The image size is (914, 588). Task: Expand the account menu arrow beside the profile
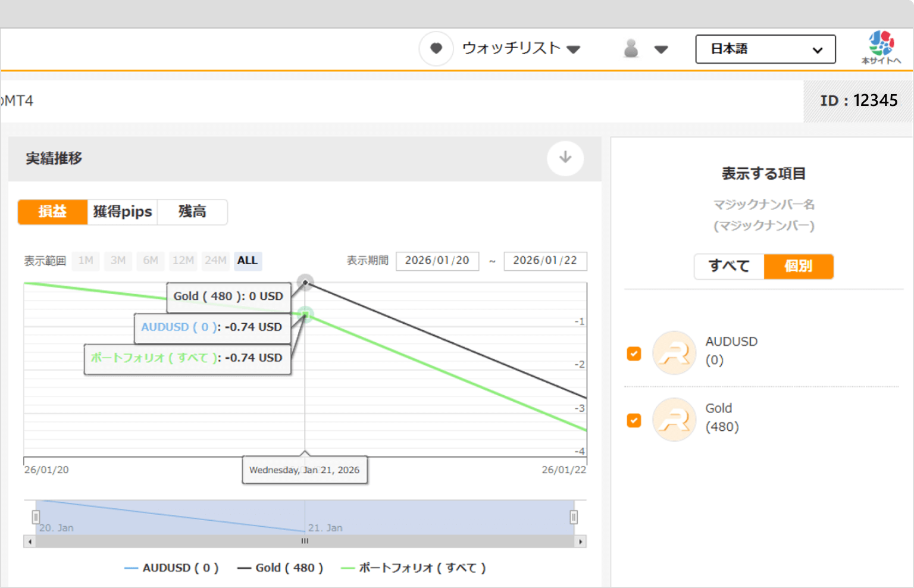click(661, 49)
